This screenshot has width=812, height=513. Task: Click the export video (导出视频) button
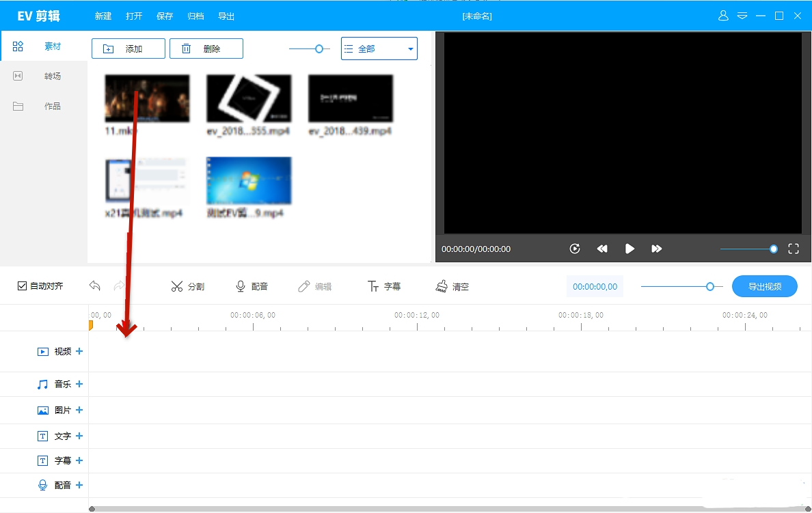764,286
